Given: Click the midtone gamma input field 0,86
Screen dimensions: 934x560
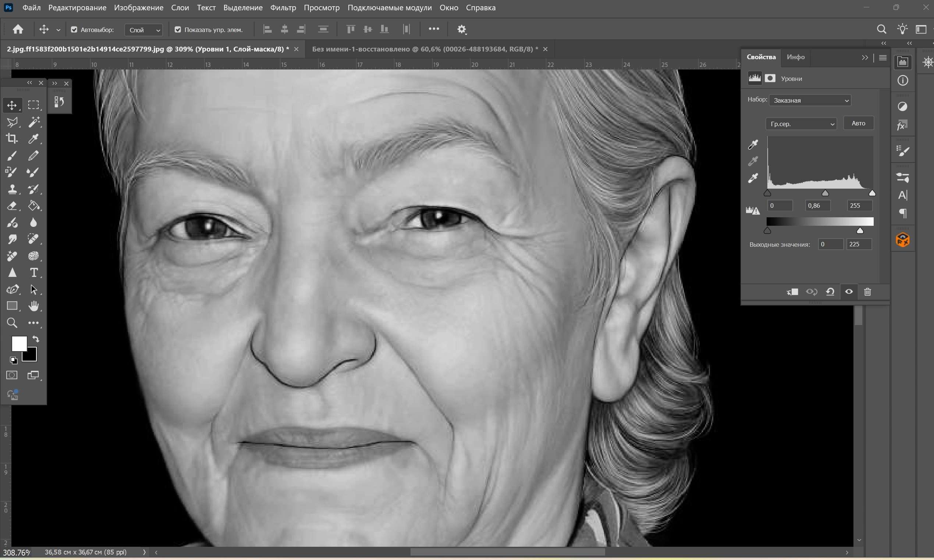Looking at the screenshot, I should (817, 206).
